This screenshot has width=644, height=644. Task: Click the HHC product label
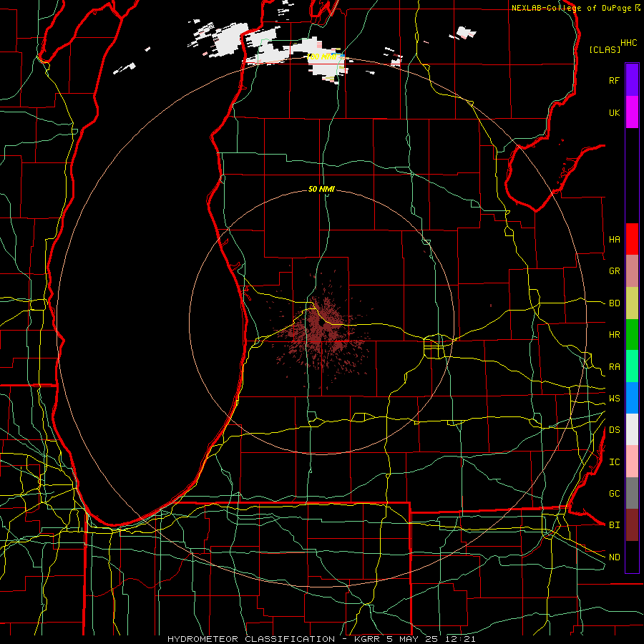click(x=628, y=43)
